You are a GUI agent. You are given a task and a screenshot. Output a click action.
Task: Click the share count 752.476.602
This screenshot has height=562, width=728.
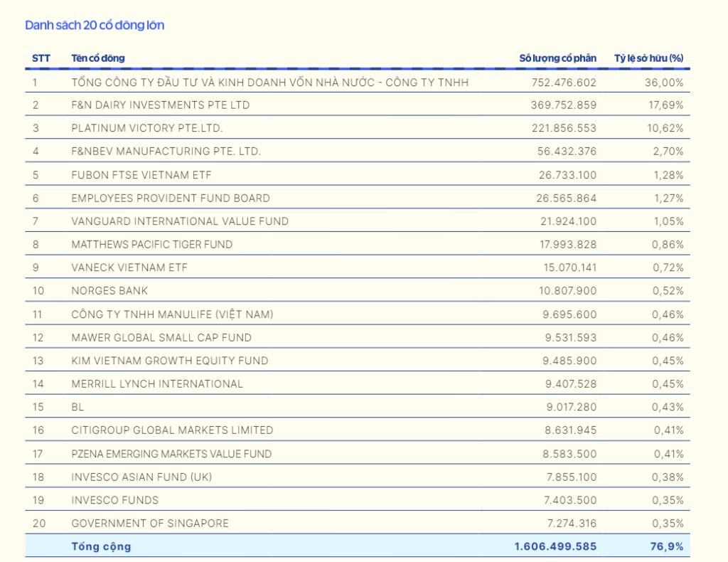point(564,83)
